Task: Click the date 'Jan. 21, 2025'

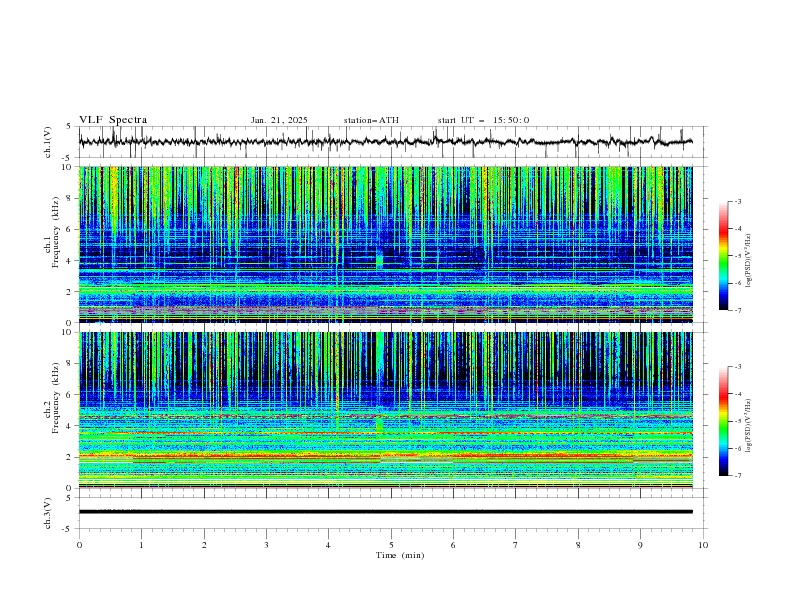Action: [x=279, y=120]
